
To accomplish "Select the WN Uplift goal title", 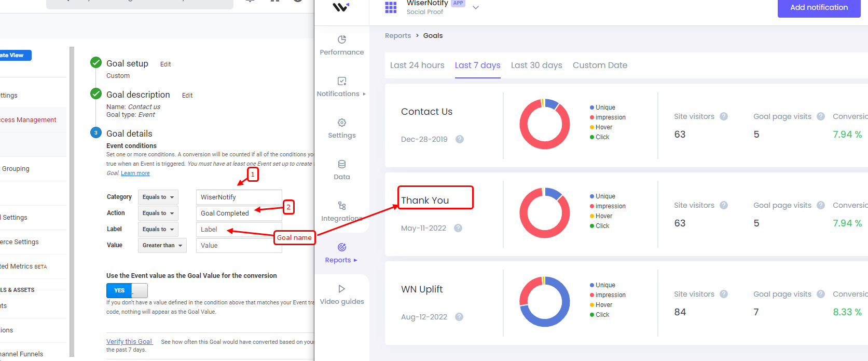I will coord(422,289).
